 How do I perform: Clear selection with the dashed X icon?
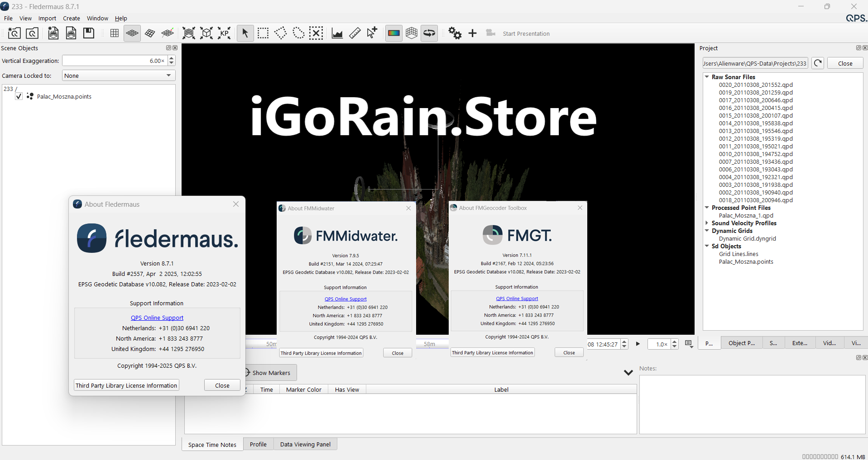click(x=316, y=33)
